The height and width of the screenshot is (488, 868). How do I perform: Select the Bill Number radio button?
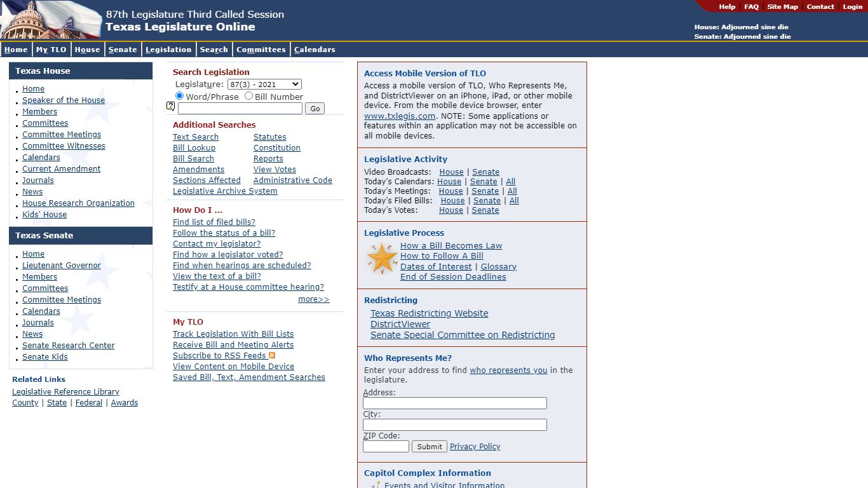(x=248, y=96)
